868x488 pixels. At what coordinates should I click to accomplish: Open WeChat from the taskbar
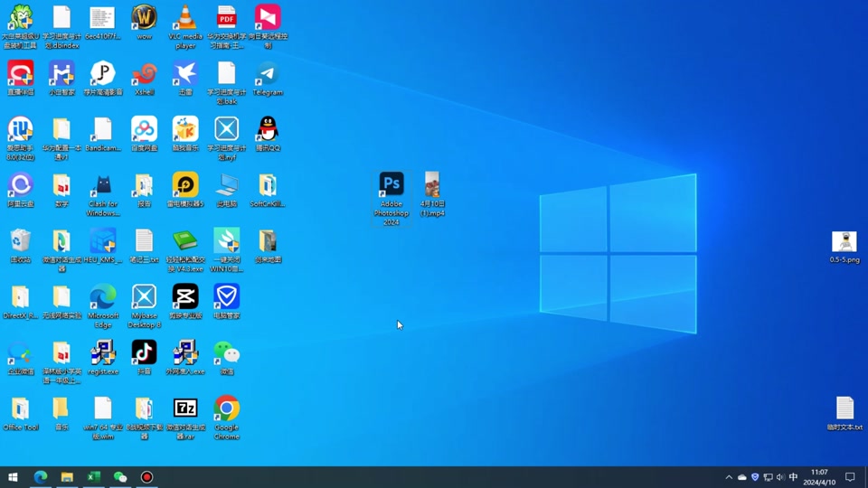tap(120, 477)
